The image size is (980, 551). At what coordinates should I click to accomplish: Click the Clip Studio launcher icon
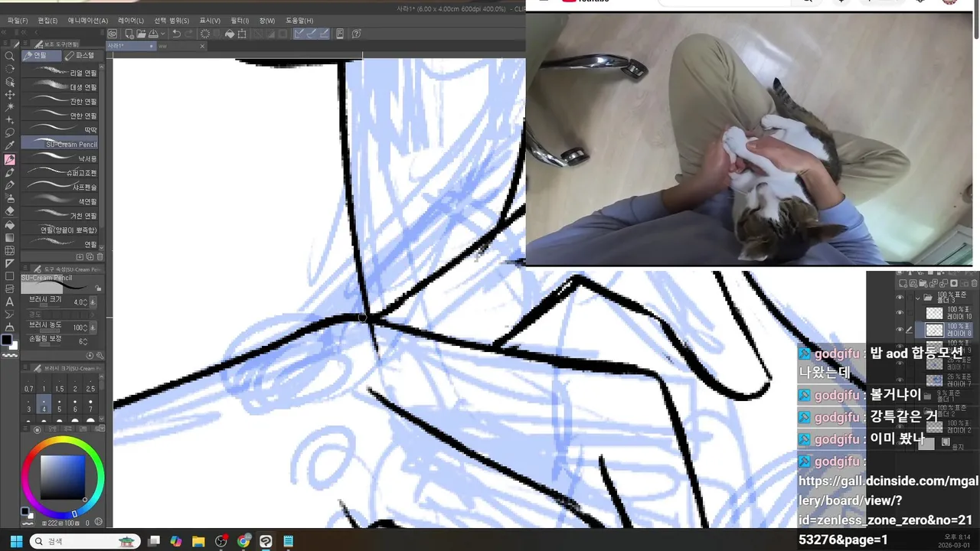(113, 34)
